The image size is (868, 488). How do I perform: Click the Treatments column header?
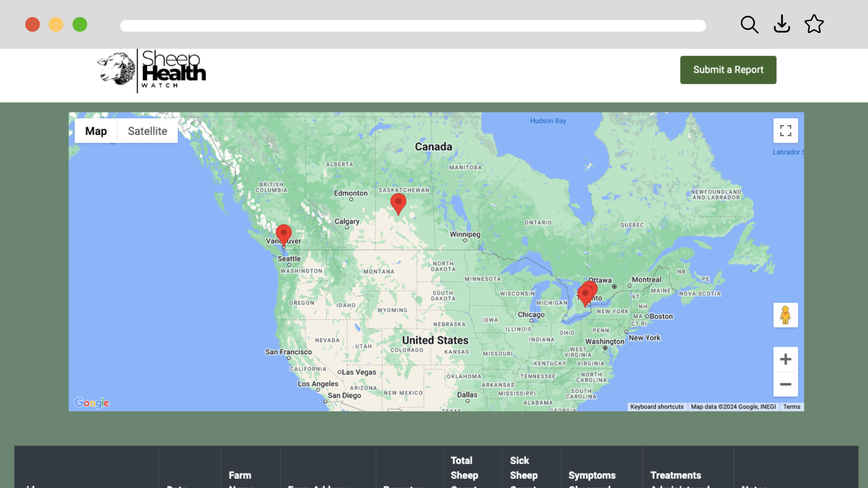pos(675,475)
